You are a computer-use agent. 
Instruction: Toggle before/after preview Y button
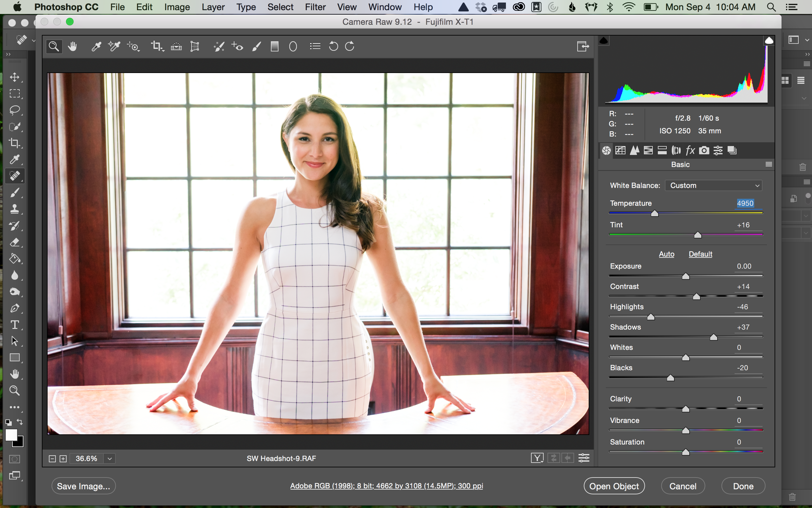(537, 458)
